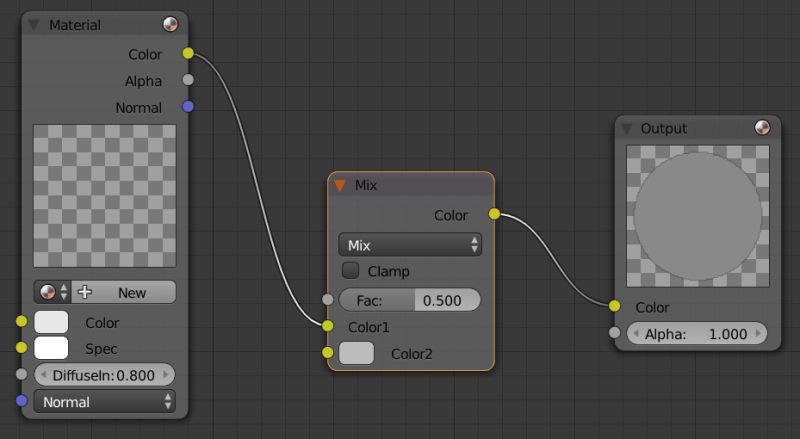The width and height of the screenshot is (800, 439).
Task: Click the Output node preview sphere
Action: [697, 216]
